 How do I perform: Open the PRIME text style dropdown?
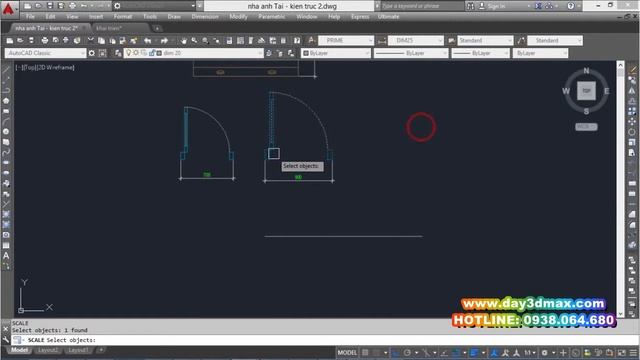click(x=346, y=40)
